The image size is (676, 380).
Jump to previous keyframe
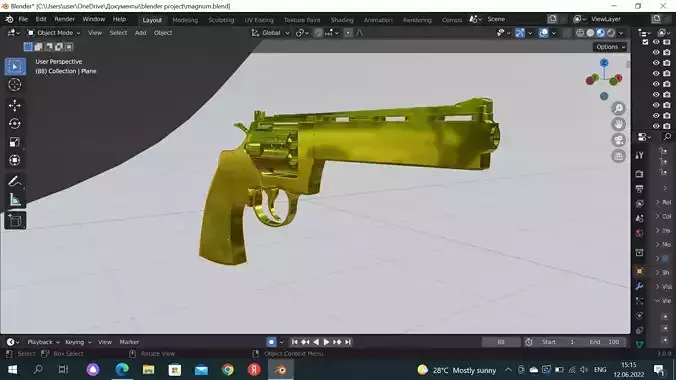305,342
